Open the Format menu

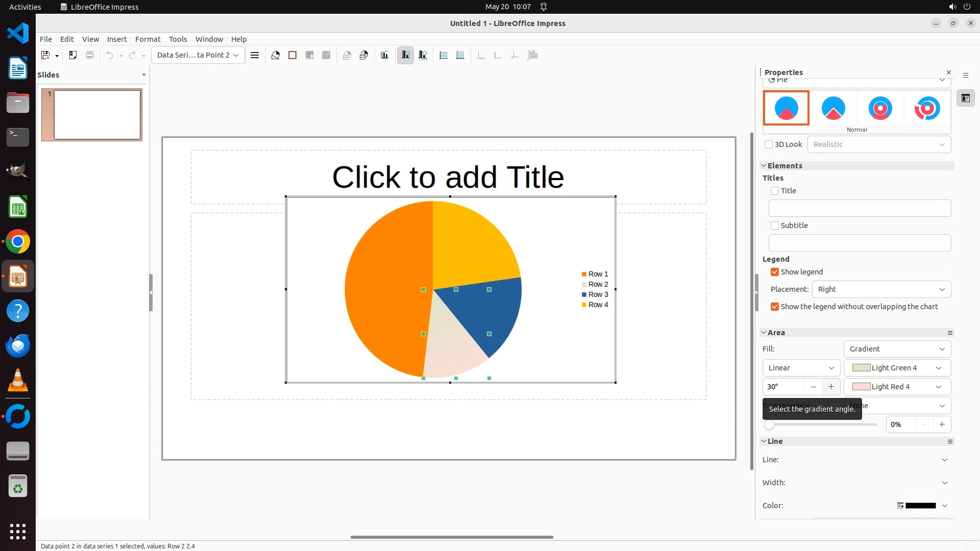(x=148, y=39)
